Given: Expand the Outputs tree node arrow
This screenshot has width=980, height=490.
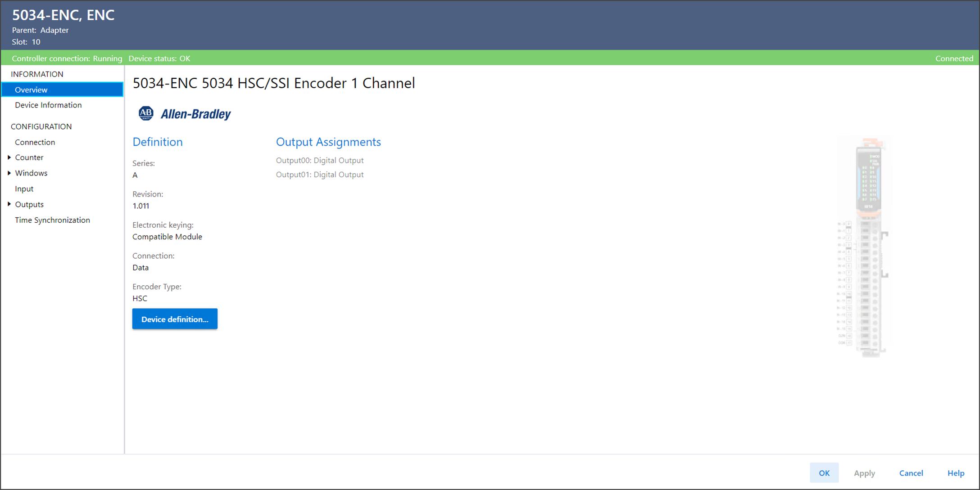Looking at the screenshot, I should pos(9,204).
